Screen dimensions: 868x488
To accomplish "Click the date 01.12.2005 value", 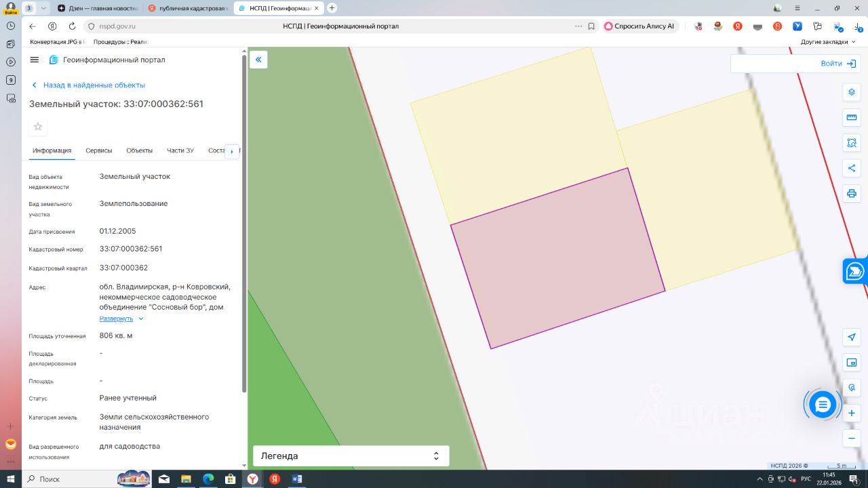I will (x=118, y=231).
